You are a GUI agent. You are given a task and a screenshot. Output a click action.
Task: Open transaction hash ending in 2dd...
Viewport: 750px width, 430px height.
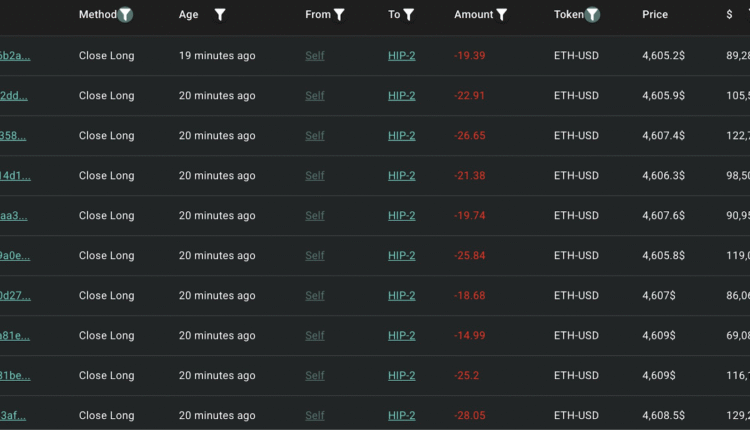click(x=14, y=96)
